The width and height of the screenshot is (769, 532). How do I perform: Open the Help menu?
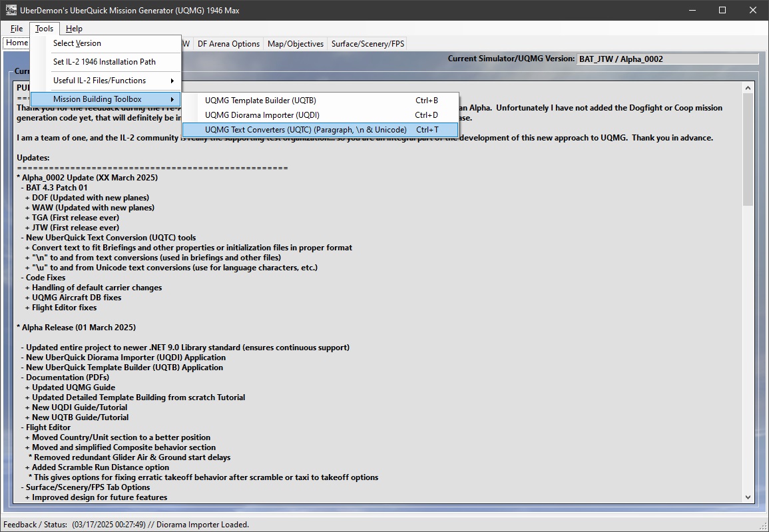click(x=74, y=29)
